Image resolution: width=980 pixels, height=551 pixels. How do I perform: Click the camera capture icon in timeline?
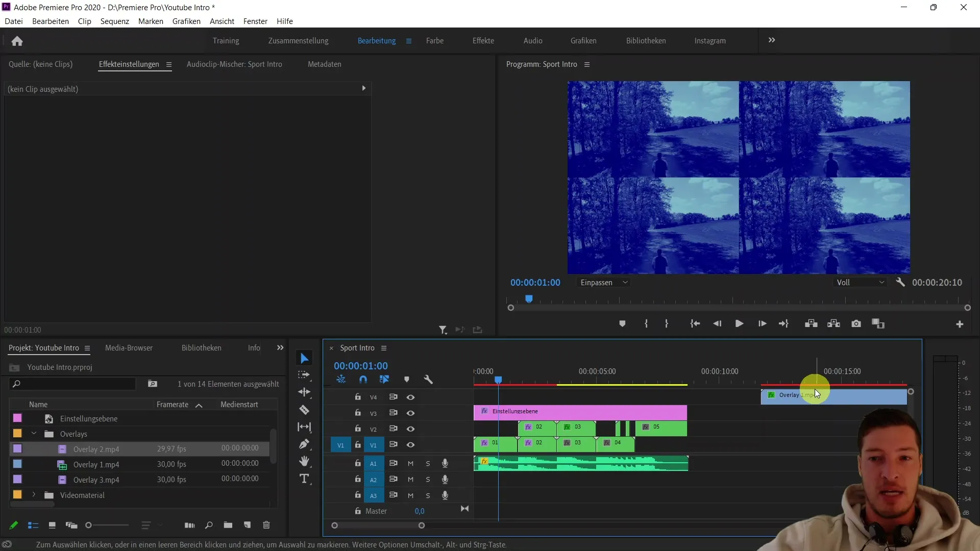(x=856, y=323)
